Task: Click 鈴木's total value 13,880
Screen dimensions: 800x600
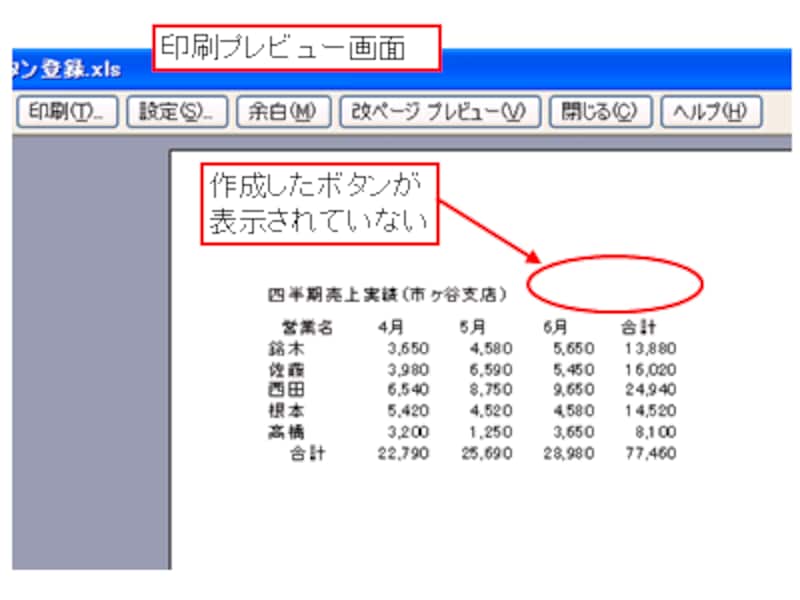Action: click(649, 348)
